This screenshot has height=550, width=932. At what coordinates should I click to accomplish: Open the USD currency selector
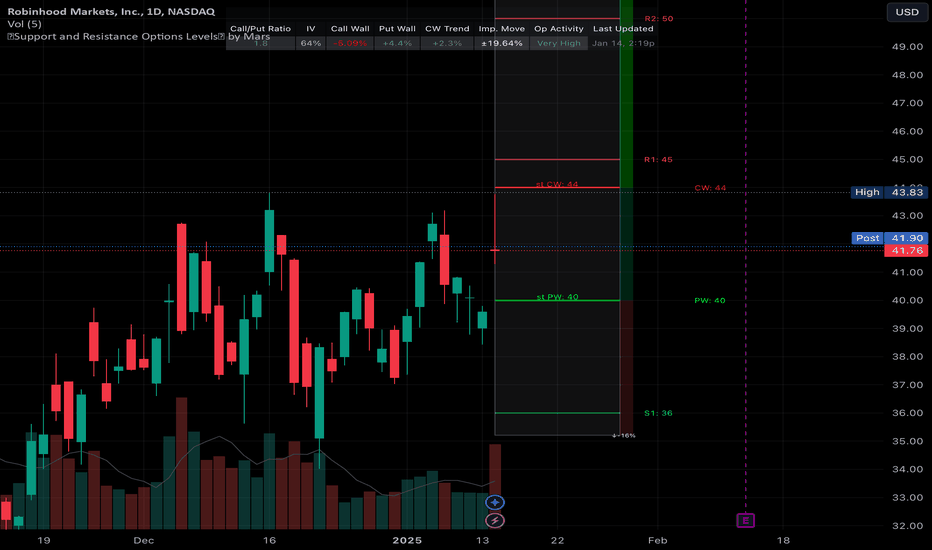coord(907,12)
